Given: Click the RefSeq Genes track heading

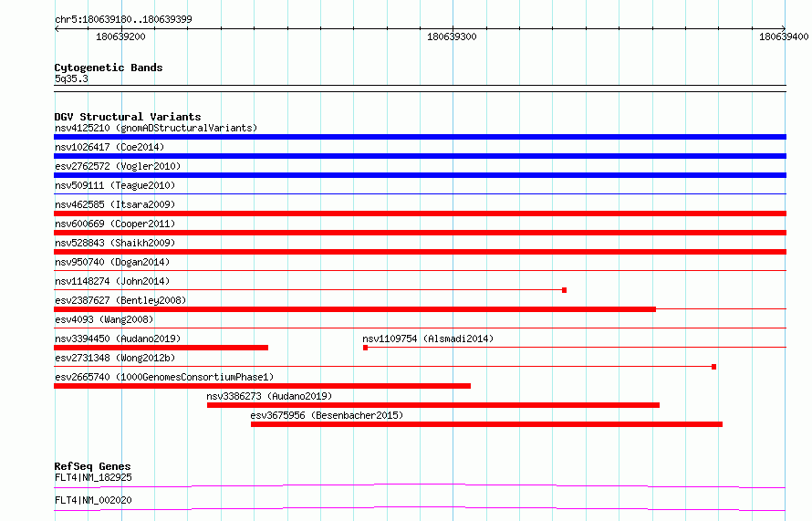Looking at the screenshot, I should pos(92,466).
